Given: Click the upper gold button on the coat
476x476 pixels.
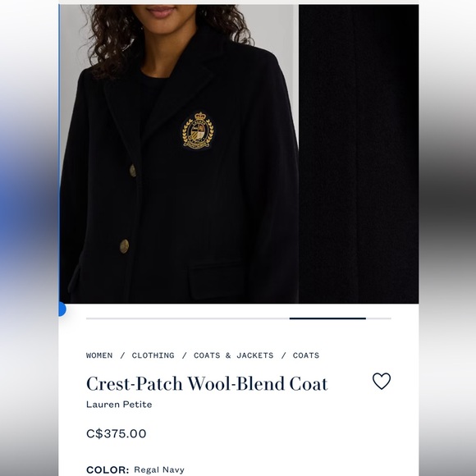Looking at the screenshot, I should pos(133,171).
